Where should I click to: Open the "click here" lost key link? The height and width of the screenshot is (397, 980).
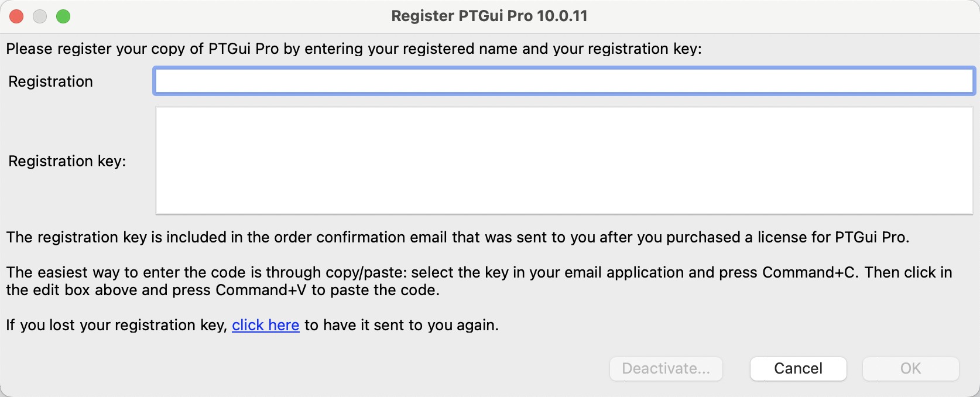coord(265,325)
